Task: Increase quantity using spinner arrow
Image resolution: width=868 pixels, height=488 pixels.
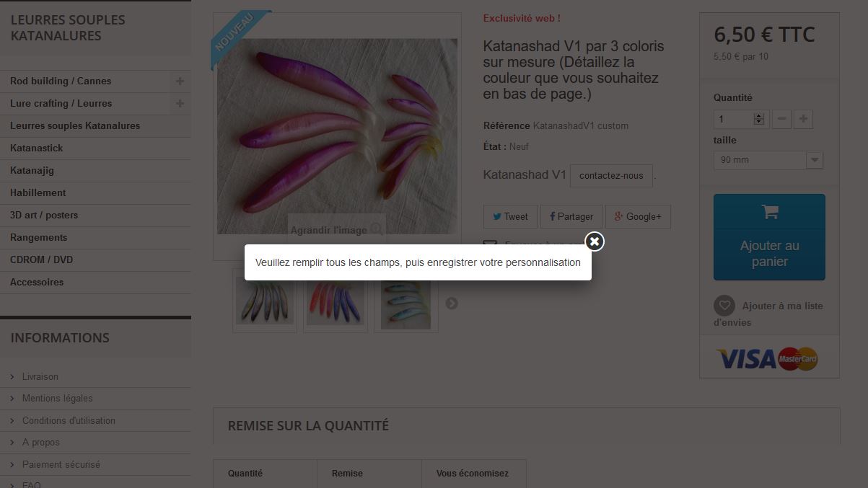Action: 758,116
